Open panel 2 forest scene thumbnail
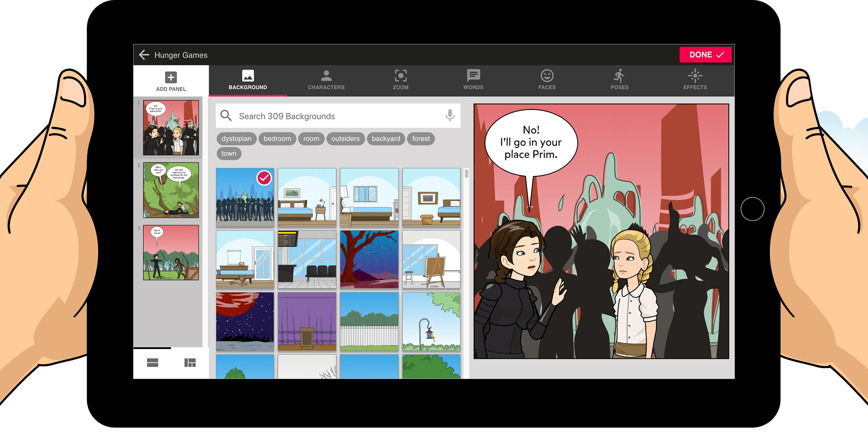The width and height of the screenshot is (868, 437). pos(171,190)
